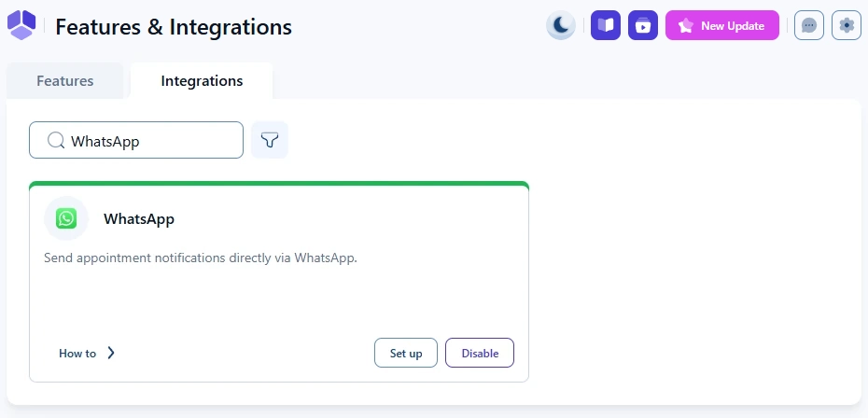Screen dimensions: 868x418
Task: Select the Integrations tab
Action: tap(202, 81)
